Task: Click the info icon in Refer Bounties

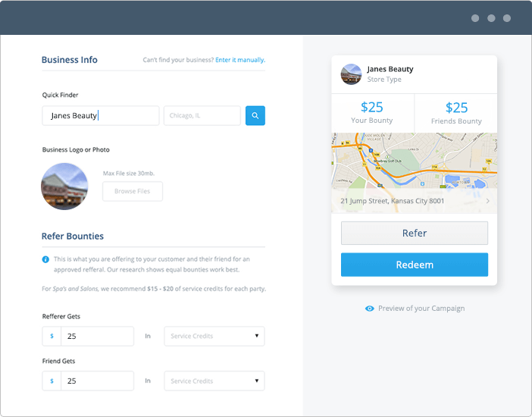Action: coord(45,259)
